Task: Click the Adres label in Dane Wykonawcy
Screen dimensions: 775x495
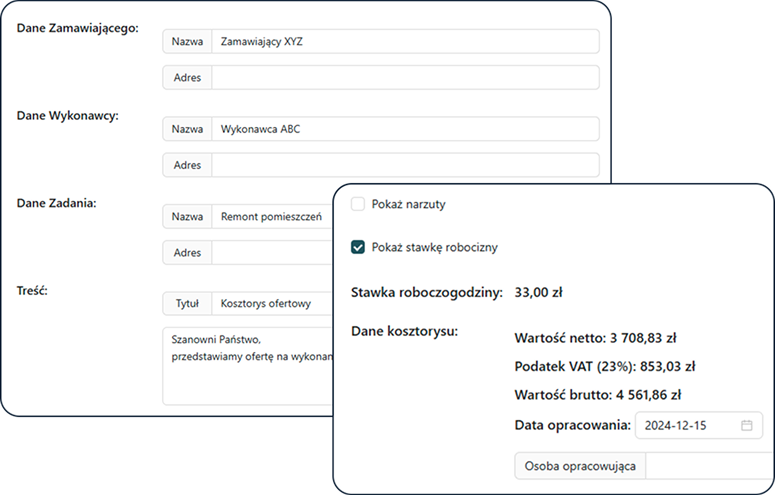Action: tap(187, 165)
